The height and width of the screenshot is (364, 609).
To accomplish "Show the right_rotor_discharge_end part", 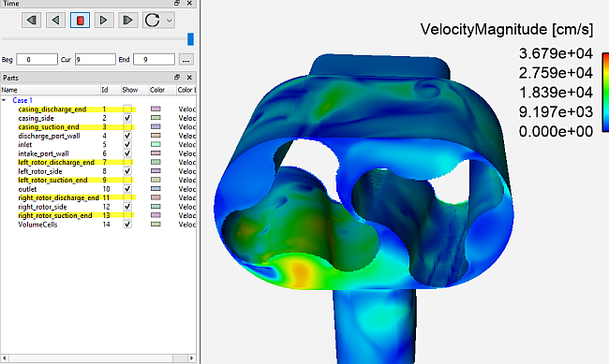I will (x=127, y=197).
